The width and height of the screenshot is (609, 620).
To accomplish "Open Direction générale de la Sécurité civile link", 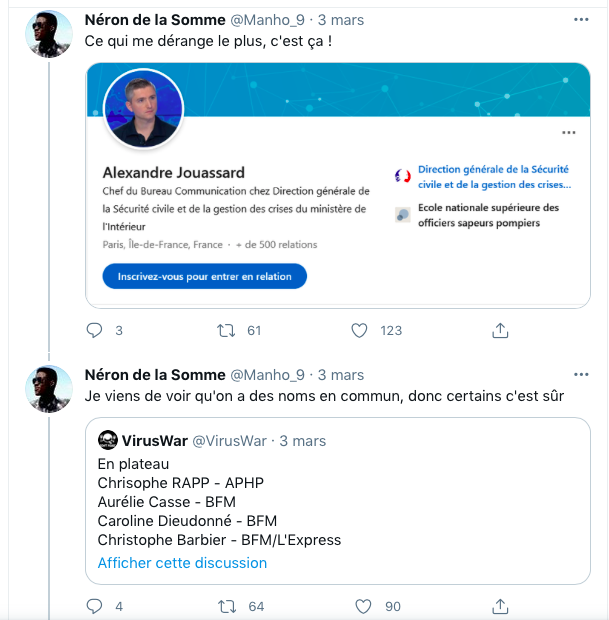I will 494,177.
